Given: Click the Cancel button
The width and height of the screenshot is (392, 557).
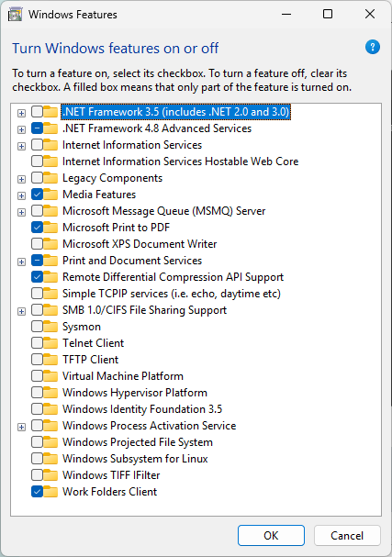Looking at the screenshot, I should [x=347, y=535].
